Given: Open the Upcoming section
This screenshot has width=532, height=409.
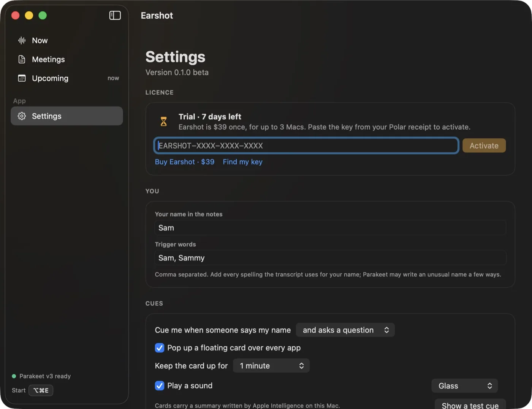Looking at the screenshot, I should tap(66, 78).
